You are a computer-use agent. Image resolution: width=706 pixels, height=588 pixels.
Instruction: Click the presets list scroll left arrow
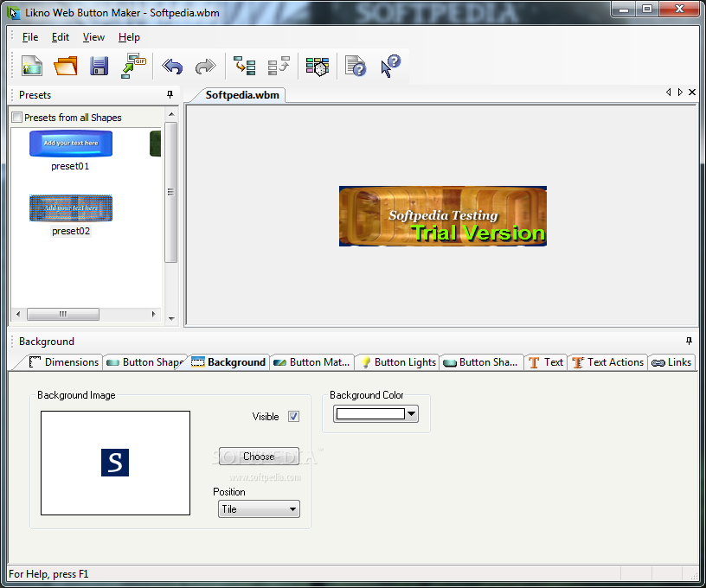pos(18,314)
